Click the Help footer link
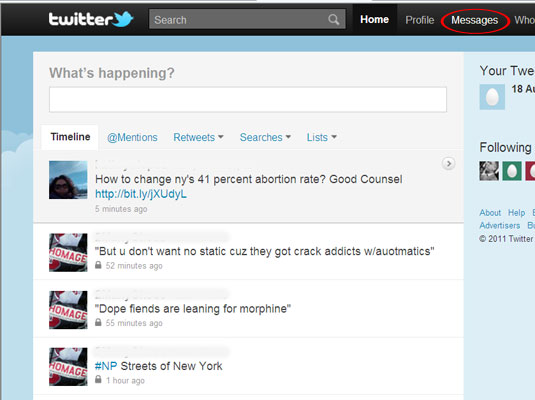 point(517,213)
